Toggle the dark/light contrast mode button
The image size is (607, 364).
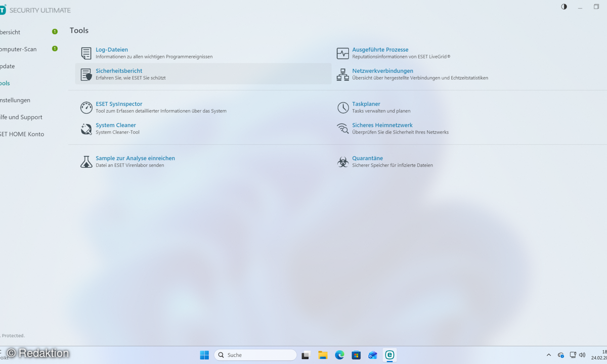pos(564,7)
